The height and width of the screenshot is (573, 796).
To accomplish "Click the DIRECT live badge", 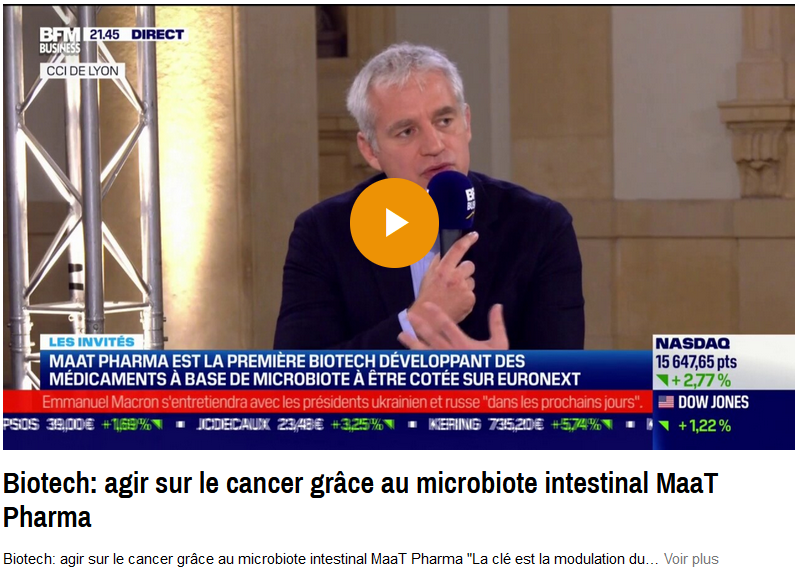I will coord(157,35).
